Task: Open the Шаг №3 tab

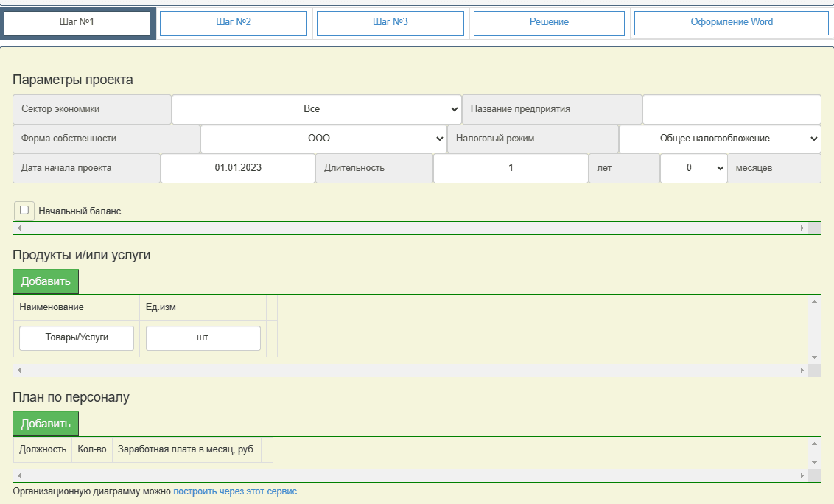Action: [390, 23]
